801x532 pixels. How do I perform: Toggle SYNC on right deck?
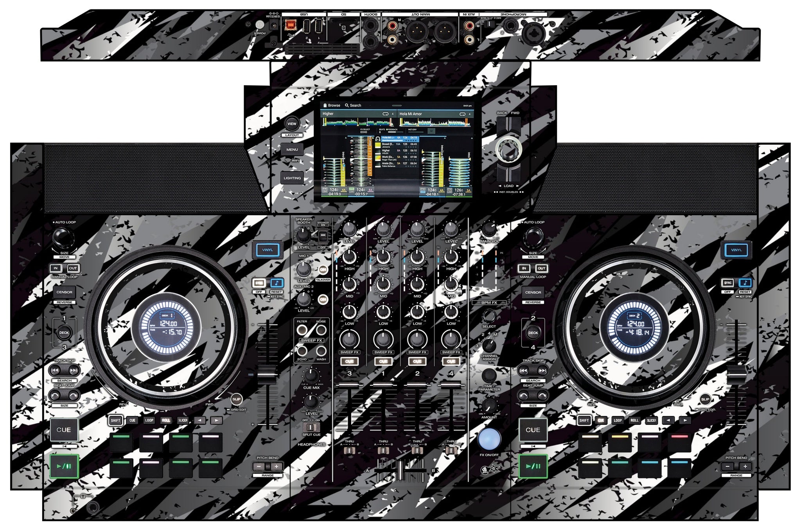click(727, 283)
